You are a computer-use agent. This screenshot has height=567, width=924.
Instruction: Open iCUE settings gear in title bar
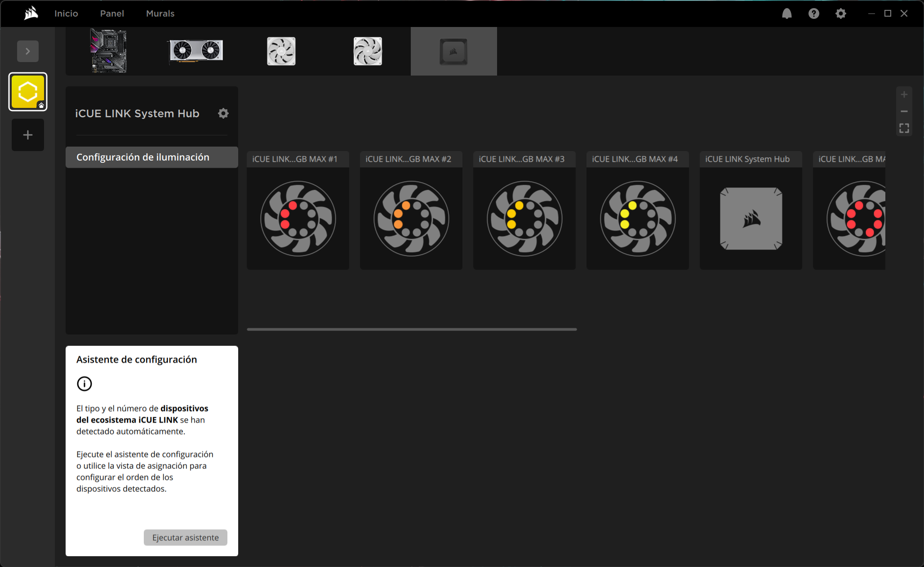[x=840, y=13]
